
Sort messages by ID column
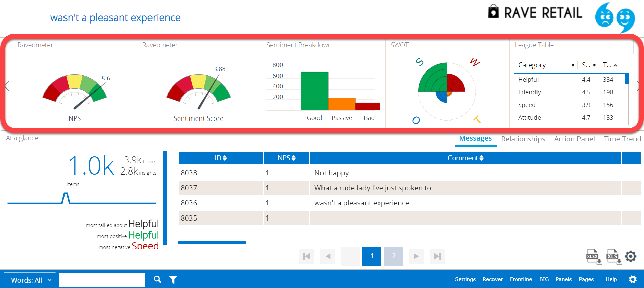click(221, 158)
